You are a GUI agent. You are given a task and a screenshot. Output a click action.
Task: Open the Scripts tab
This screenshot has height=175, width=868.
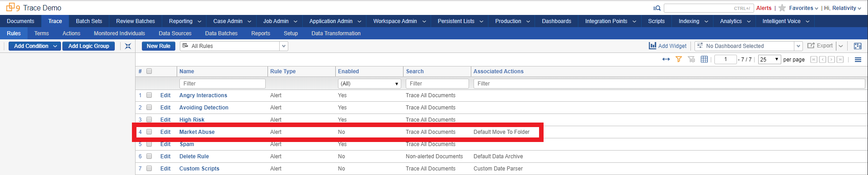(x=656, y=21)
